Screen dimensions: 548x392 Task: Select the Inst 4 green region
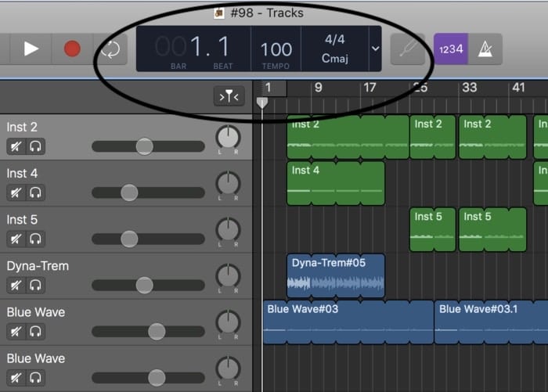[x=336, y=183]
